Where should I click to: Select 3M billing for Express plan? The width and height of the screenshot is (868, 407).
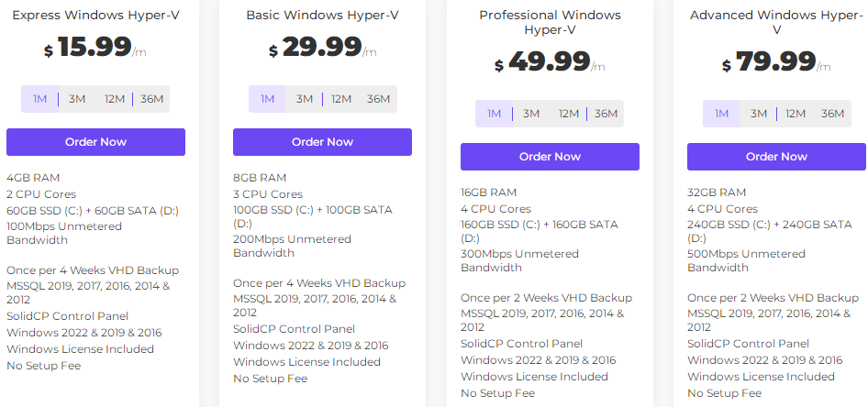[77, 99]
